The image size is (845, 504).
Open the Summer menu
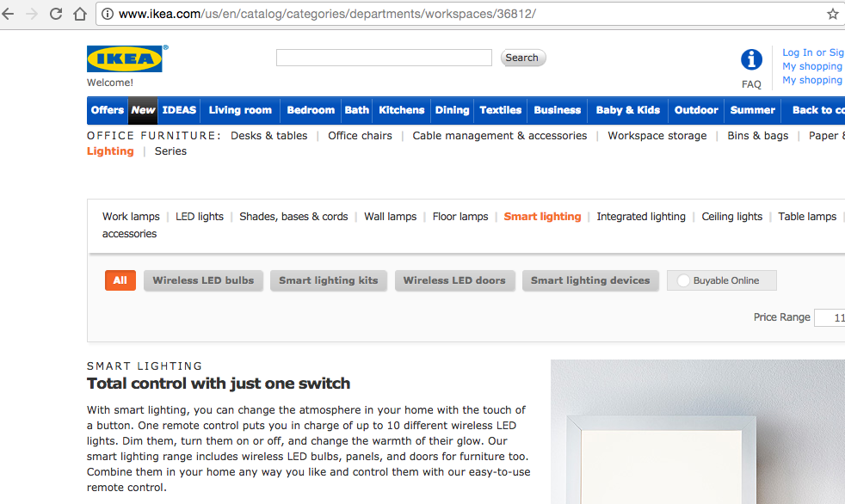click(752, 110)
